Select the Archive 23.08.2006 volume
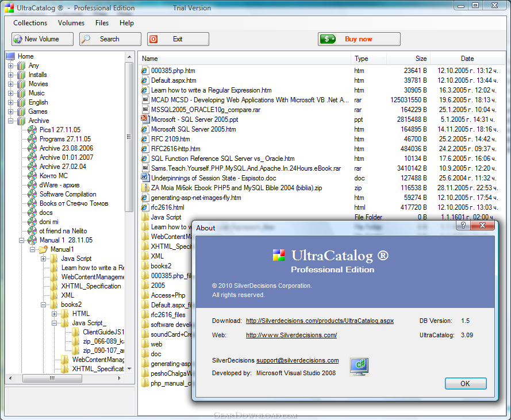Viewport: 511px width, 420px height. [x=67, y=148]
